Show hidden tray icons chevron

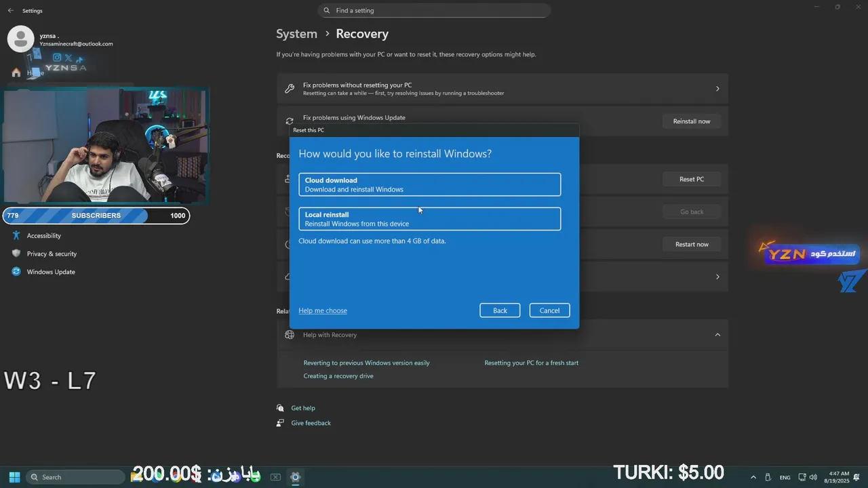coord(753,477)
